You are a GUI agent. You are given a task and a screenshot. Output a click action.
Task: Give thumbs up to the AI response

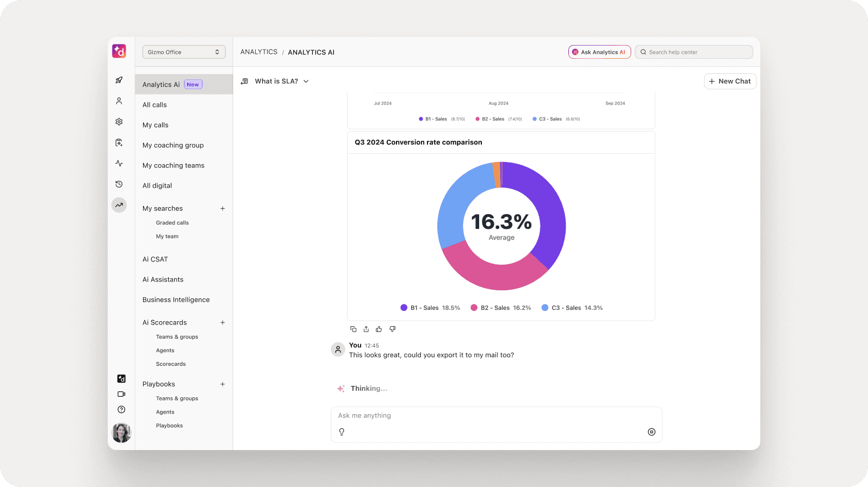point(379,329)
